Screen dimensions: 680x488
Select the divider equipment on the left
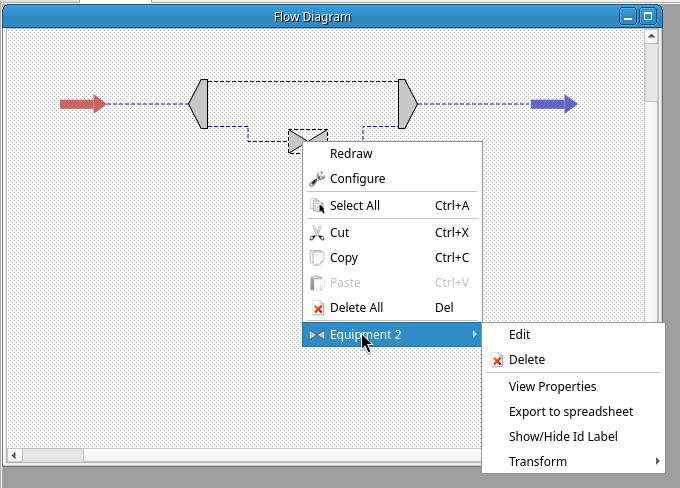(x=199, y=104)
